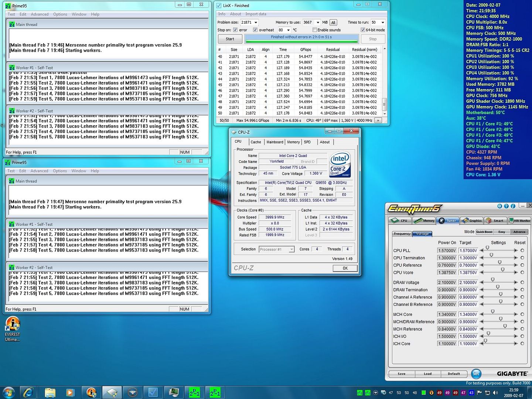Open the Import data menu in LinX
The image size is (532, 399).
point(256,14)
